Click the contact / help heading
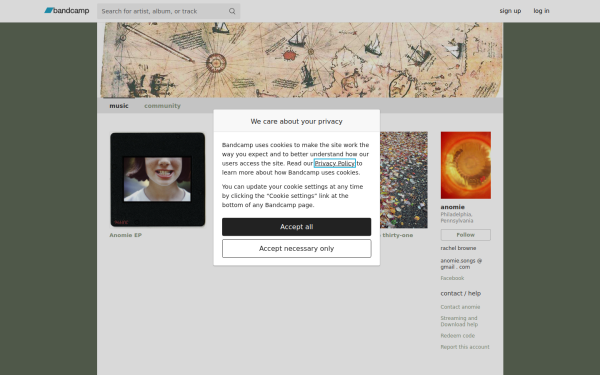The image size is (600, 375). (x=461, y=293)
